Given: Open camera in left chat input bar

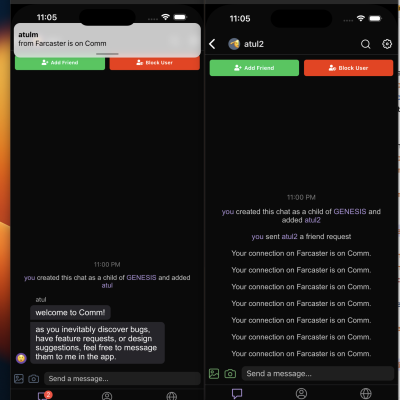Looking at the screenshot, I should click(x=33, y=379).
